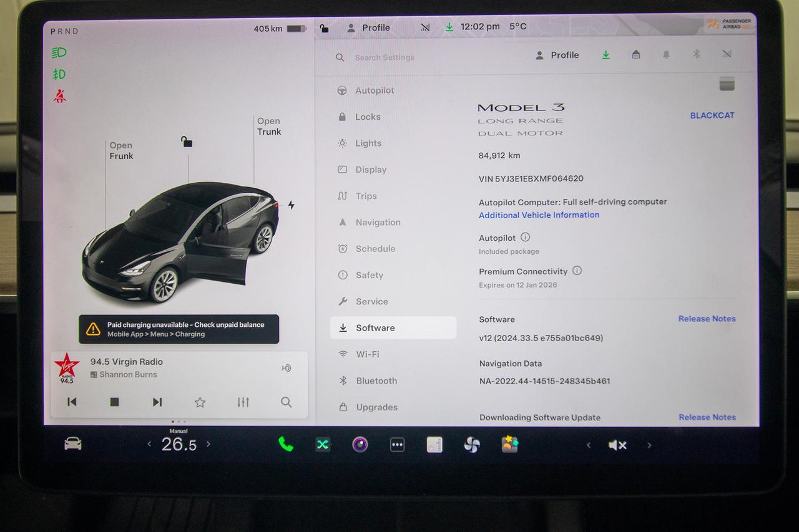799x532 pixels.
Task: Open Profile in the top status bar
Action: (368, 28)
